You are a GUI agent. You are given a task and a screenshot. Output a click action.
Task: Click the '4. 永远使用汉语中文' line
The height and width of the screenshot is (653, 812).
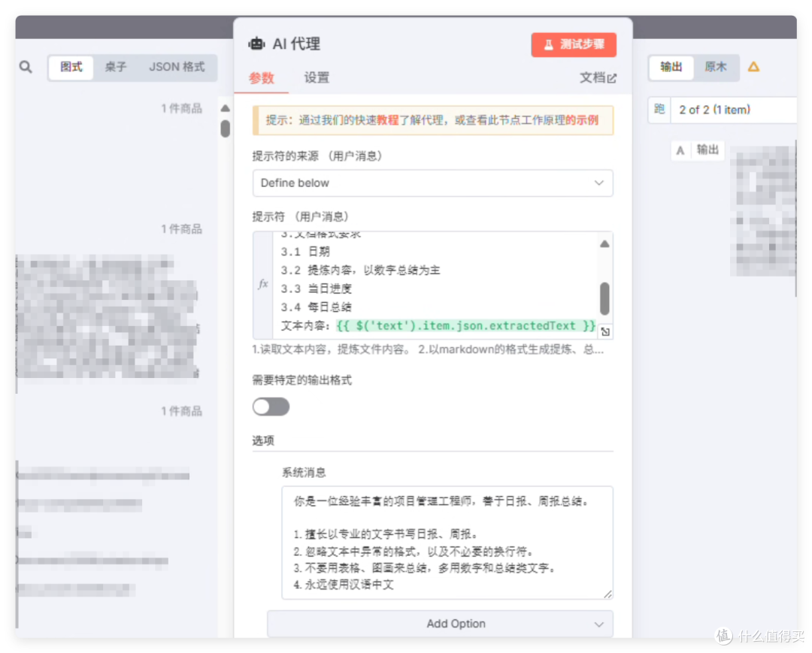click(344, 585)
